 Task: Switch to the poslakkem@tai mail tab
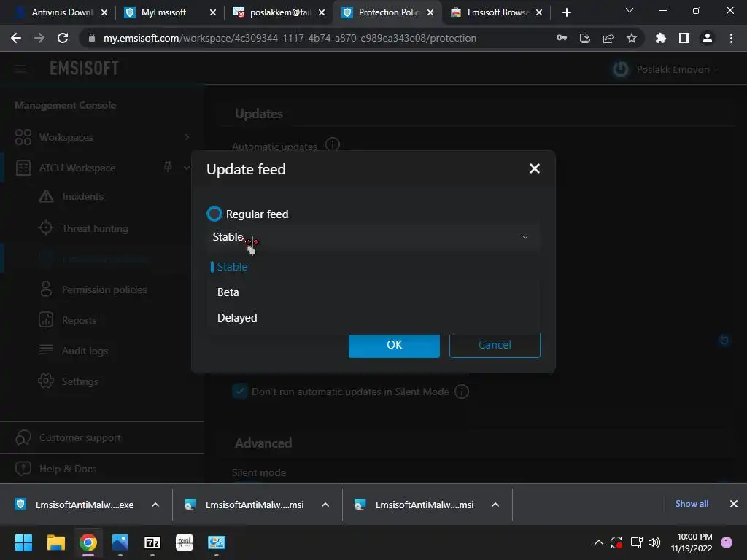278,12
